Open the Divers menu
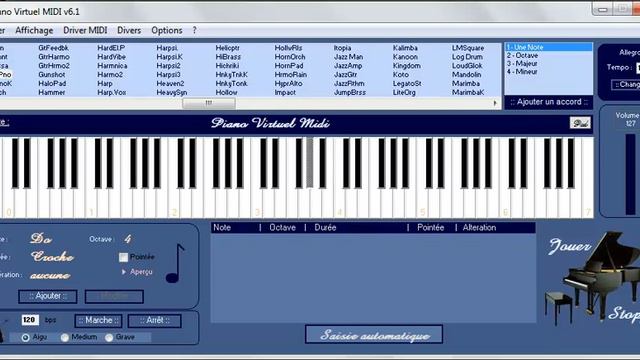The image size is (640, 360). coord(129,31)
